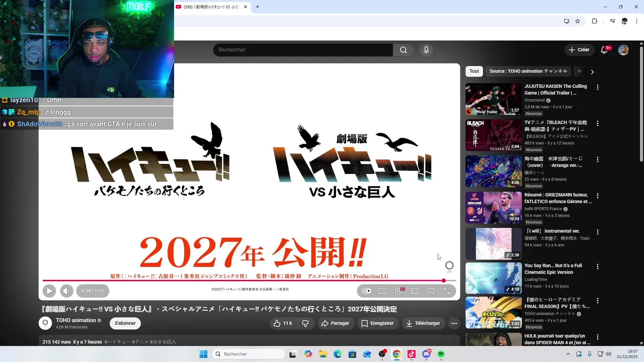The image size is (644, 362).
Task: Like the video with thumbs up 11 k
Action: click(x=283, y=323)
